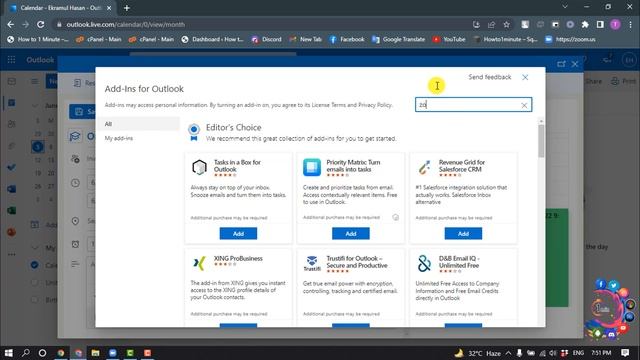Open the Windows notification center

tap(625, 353)
